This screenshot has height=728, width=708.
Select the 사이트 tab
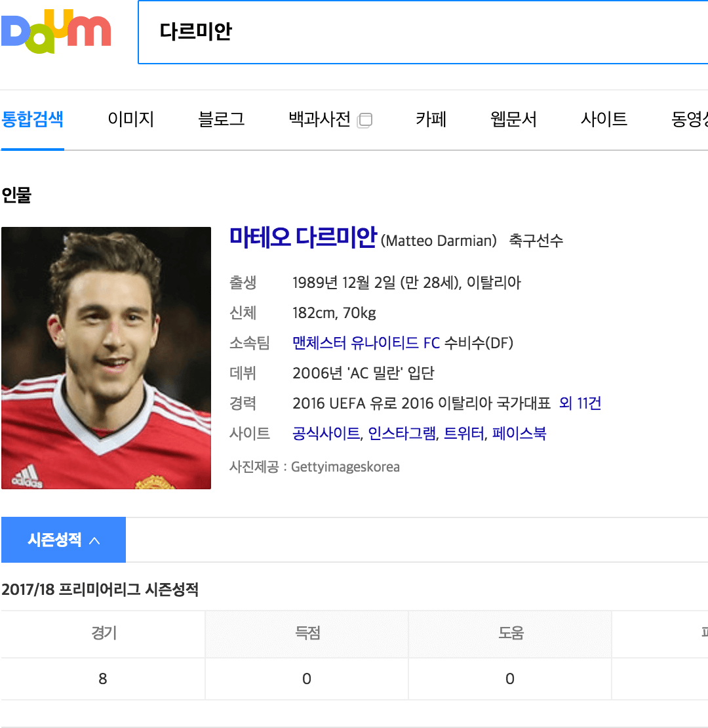pyautogui.click(x=604, y=119)
